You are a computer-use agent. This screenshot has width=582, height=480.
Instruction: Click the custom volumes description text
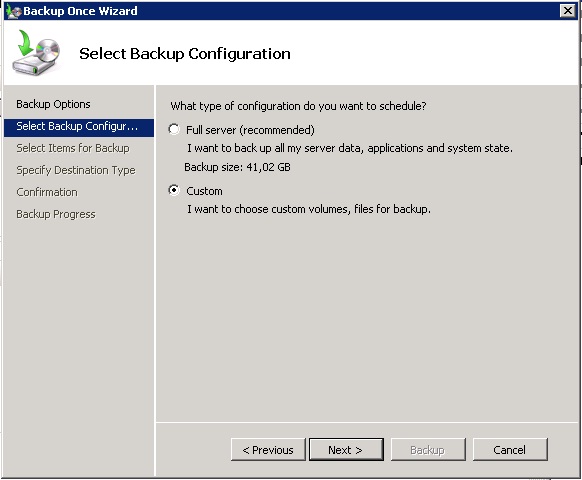point(309,209)
